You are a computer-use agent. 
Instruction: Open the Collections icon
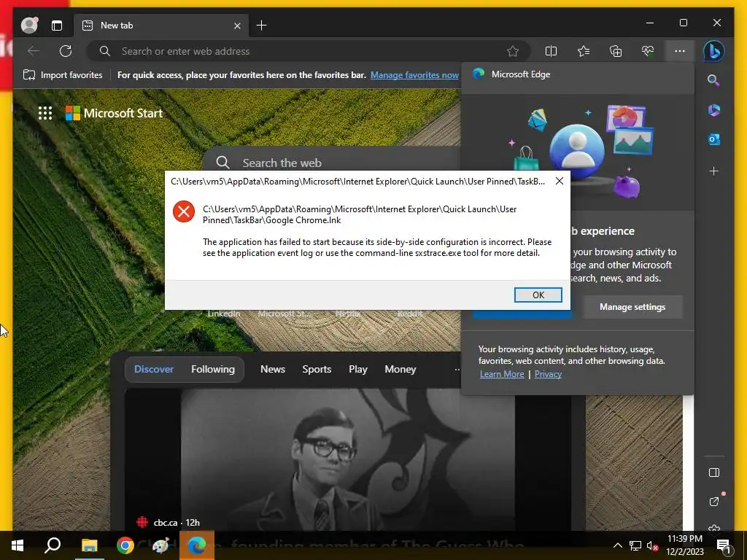pos(616,51)
